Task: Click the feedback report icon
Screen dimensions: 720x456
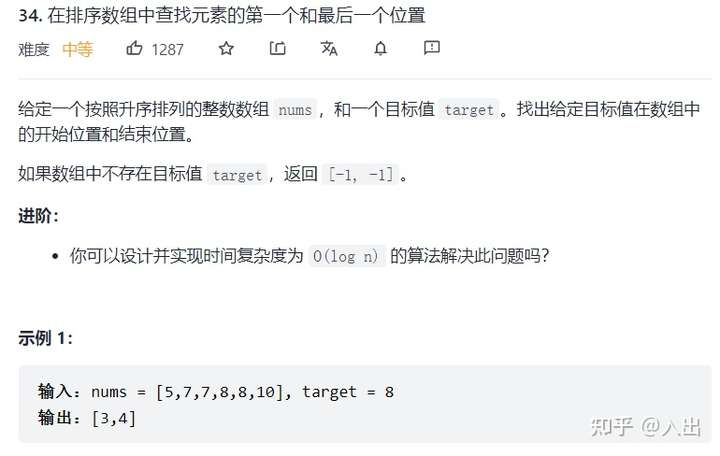Action: (x=432, y=47)
